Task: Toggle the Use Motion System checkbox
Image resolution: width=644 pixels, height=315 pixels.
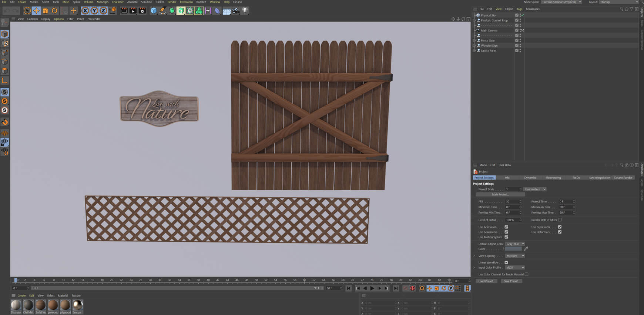Action: [506, 237]
